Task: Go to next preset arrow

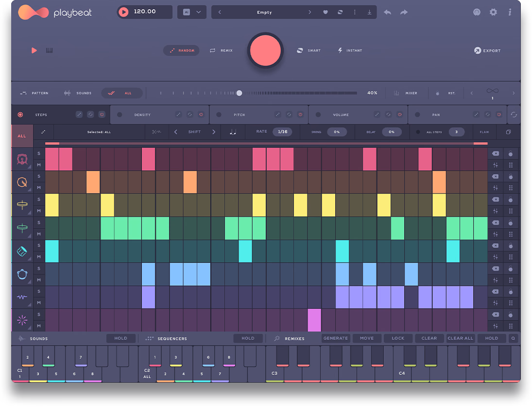Action: [x=309, y=12]
